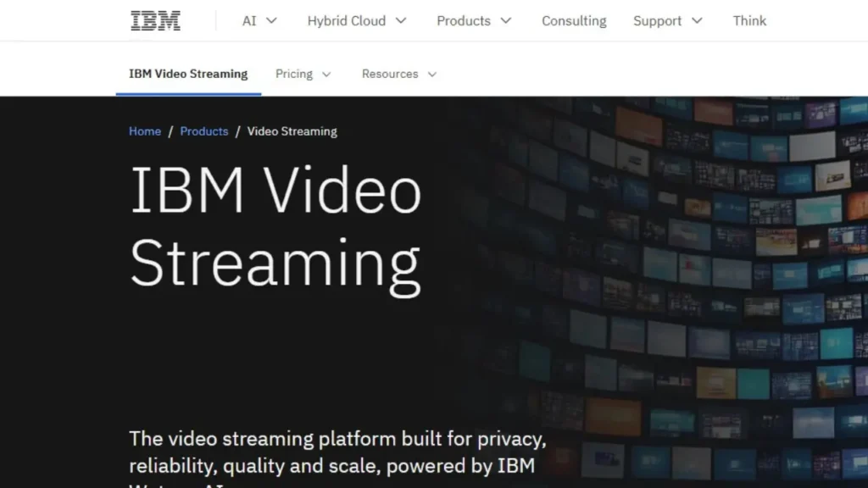868x488 pixels.
Task: Open the Resources submenu
Action: pos(399,75)
